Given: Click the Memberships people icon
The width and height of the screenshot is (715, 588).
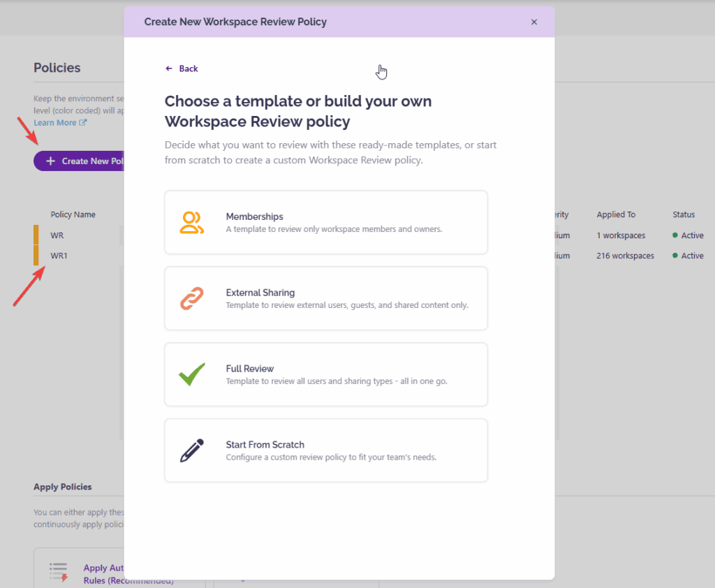Looking at the screenshot, I should [x=191, y=222].
